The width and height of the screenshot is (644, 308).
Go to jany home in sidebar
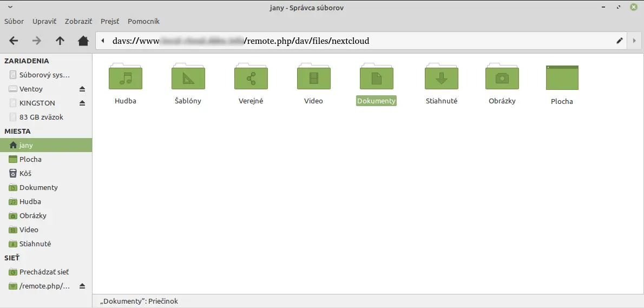46,145
